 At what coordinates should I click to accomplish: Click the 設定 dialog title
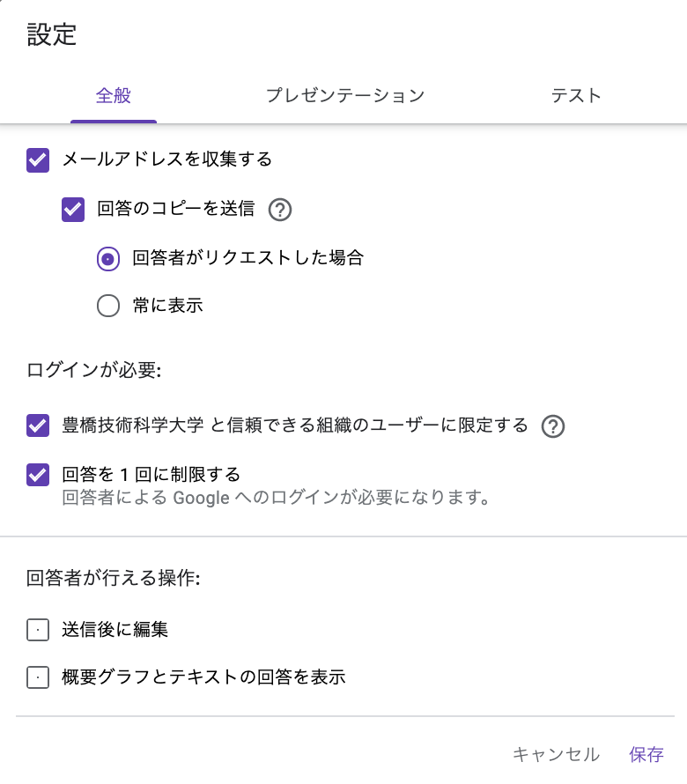click(x=51, y=34)
